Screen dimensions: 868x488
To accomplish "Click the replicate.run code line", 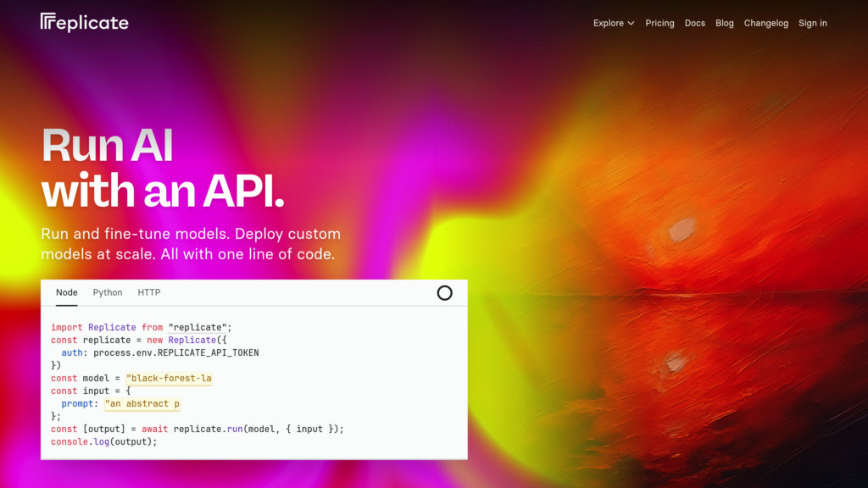I will 197,429.
